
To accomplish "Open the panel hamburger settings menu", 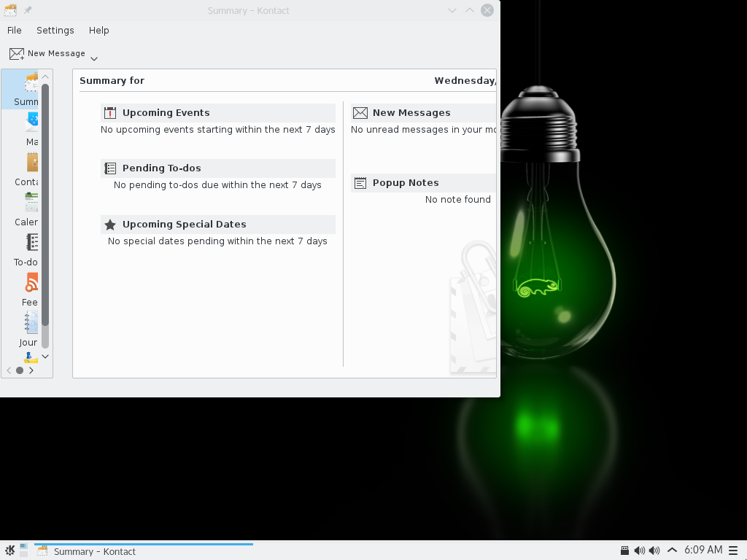I will 733,551.
